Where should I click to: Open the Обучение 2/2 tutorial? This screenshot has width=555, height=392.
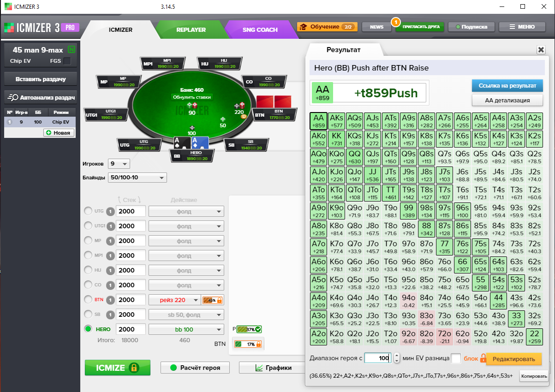click(327, 27)
